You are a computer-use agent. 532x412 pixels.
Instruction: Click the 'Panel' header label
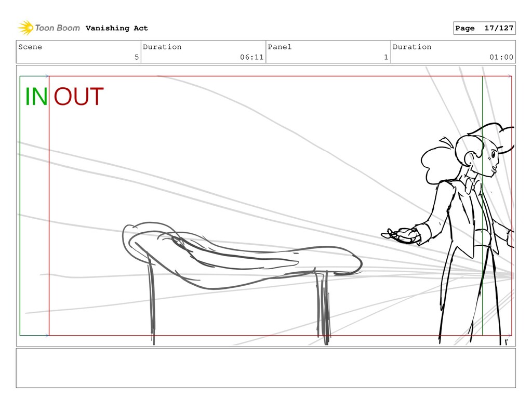click(280, 47)
